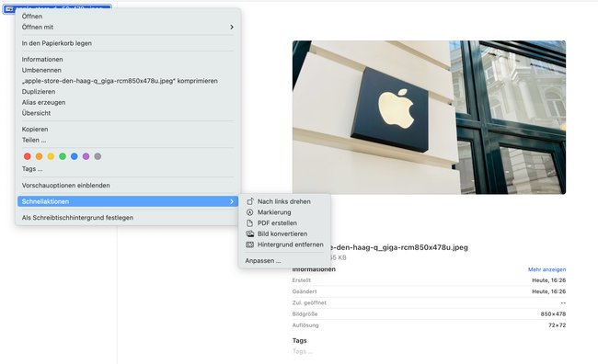Click the PDF erstellen document icon
This screenshot has width=598, height=364.
click(x=250, y=223)
